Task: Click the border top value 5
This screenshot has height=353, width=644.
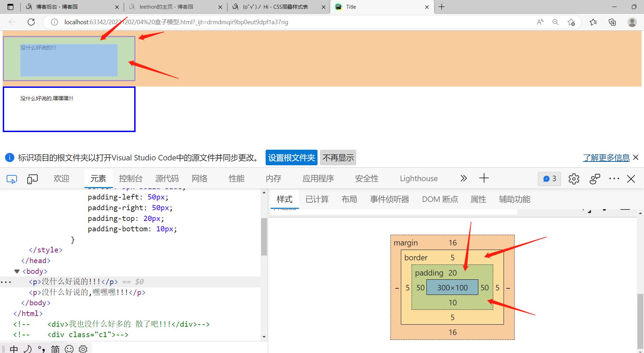Action: (x=452, y=258)
